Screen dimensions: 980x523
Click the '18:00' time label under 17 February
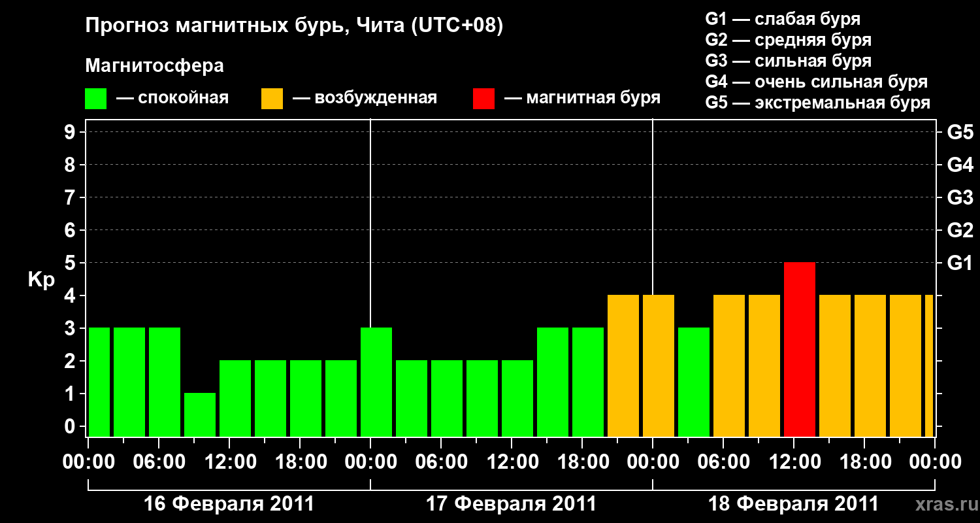(x=582, y=462)
